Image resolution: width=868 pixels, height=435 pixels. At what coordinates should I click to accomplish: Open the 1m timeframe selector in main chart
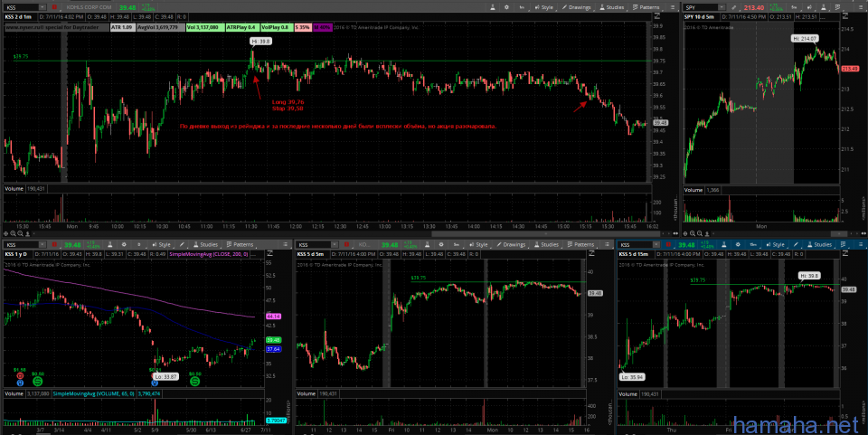(x=522, y=7)
